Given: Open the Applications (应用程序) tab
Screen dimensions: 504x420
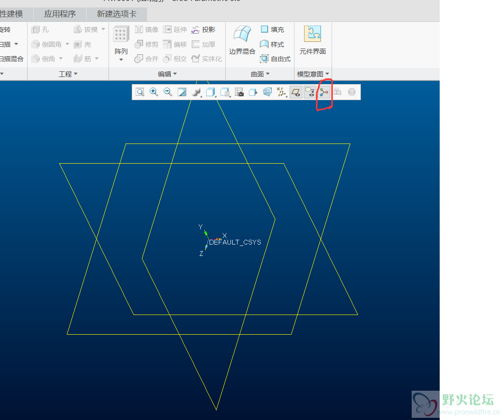Looking at the screenshot, I should coord(60,14).
